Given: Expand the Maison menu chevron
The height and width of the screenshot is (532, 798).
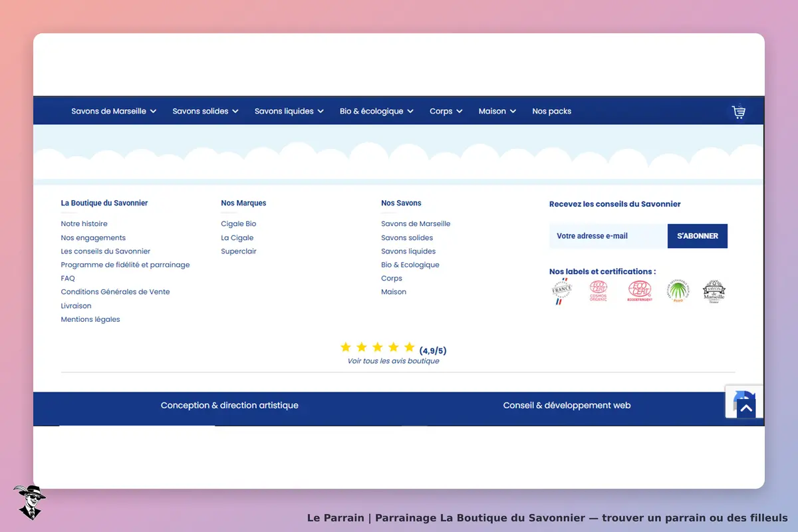Looking at the screenshot, I should pyautogui.click(x=513, y=112).
